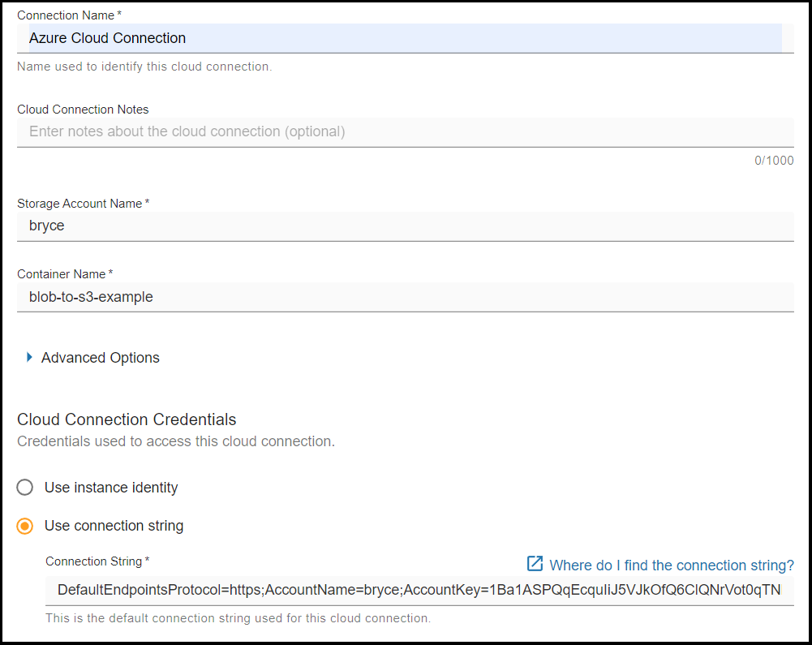Click the Storage Account Name field containing bryce
Viewport: 812px width, 645px height.
405,226
